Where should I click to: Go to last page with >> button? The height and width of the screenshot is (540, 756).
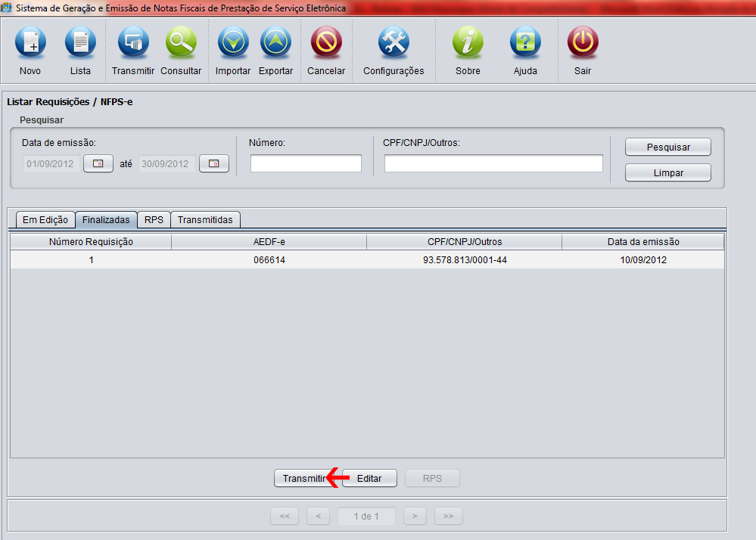449,516
